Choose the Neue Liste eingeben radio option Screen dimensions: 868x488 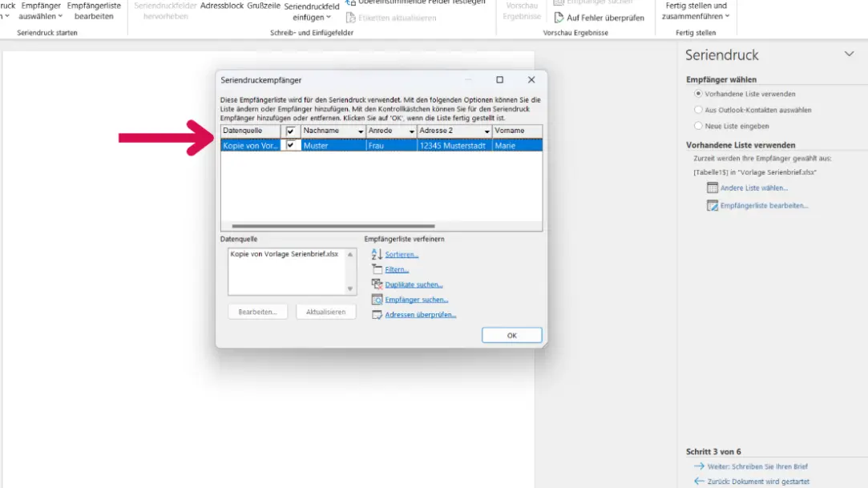[698, 126]
